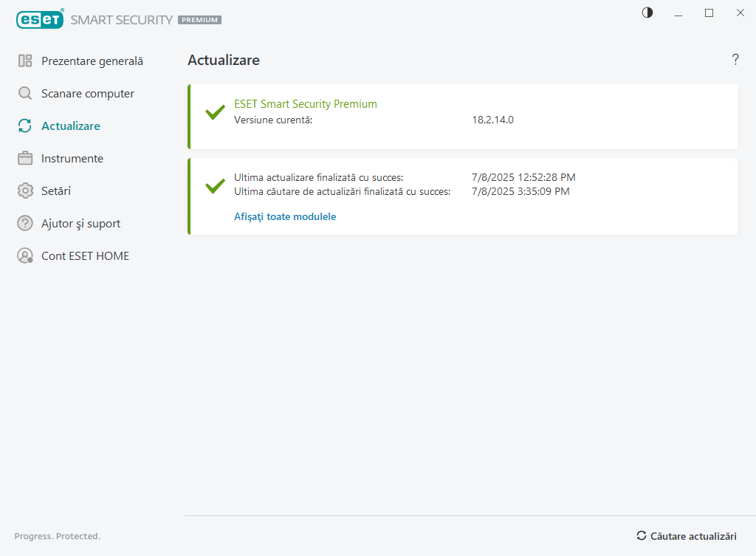The image size is (756, 556).
Task: Open the help with the question mark
Action: [x=735, y=60]
